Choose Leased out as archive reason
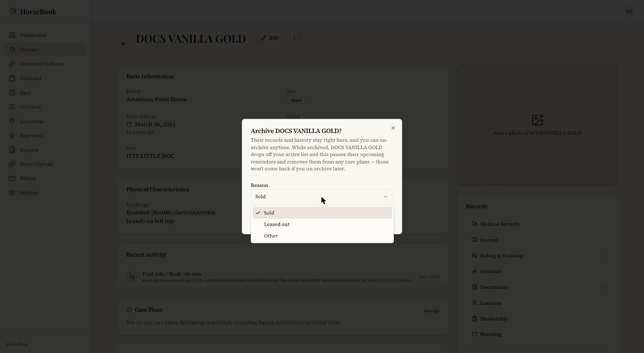 pos(322,224)
